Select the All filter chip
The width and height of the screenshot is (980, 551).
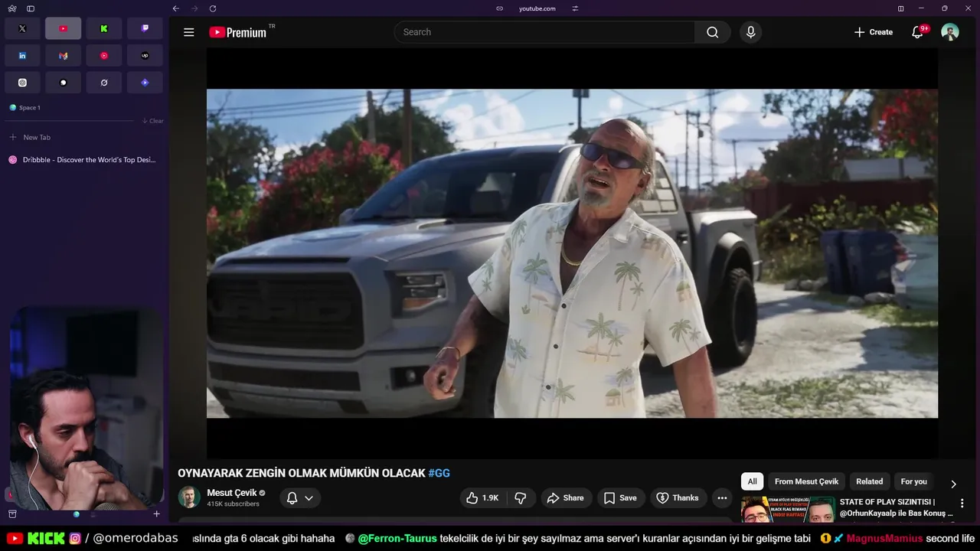(x=752, y=481)
